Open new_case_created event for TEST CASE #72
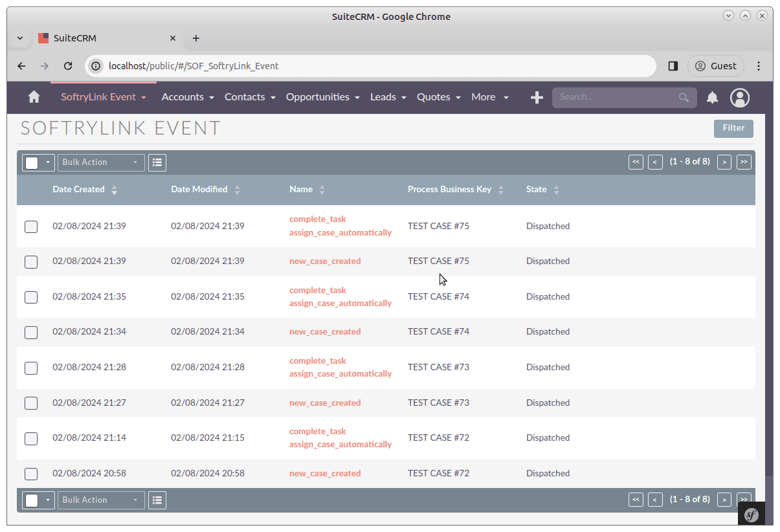Image resolution: width=780 pixels, height=532 pixels. [325, 474]
